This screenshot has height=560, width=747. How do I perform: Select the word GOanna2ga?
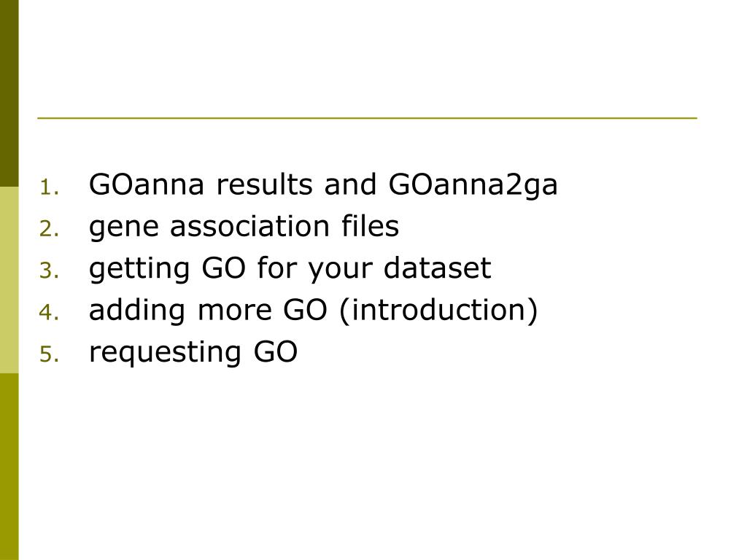click(x=473, y=186)
